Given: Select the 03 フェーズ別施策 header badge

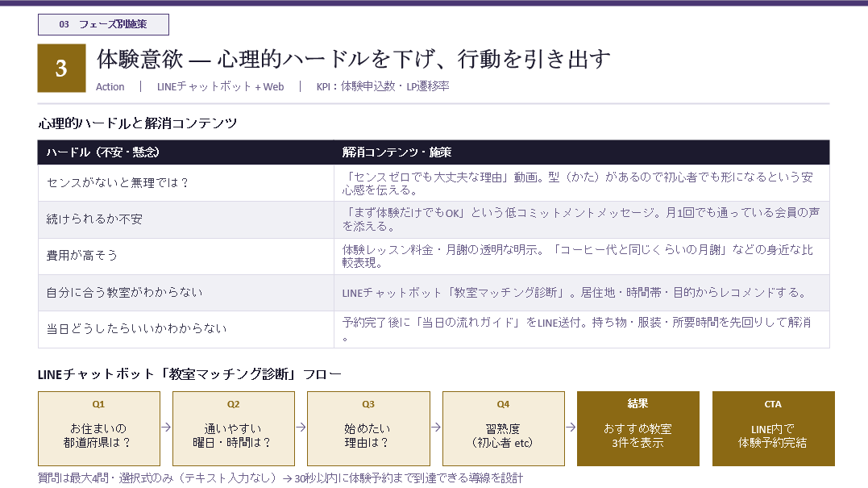Looking at the screenshot, I should [102, 24].
